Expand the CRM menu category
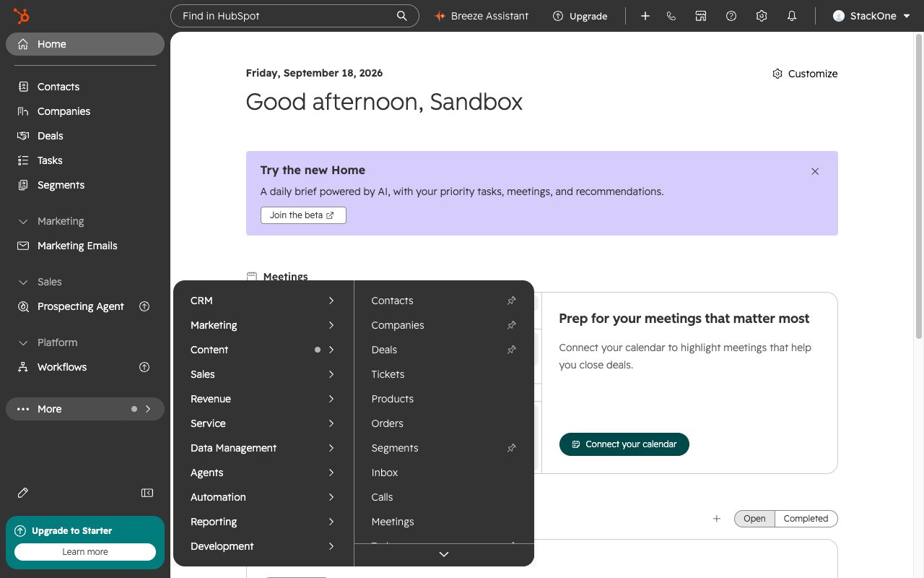Viewport: 924px width, 578px height. pos(263,301)
